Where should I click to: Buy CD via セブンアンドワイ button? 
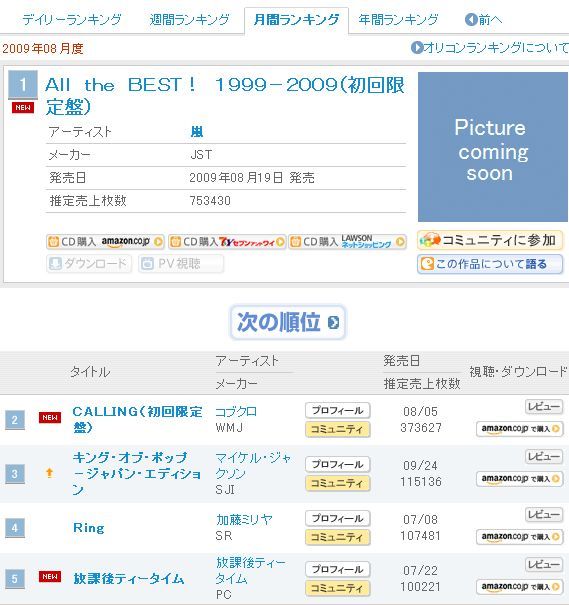click(227, 242)
